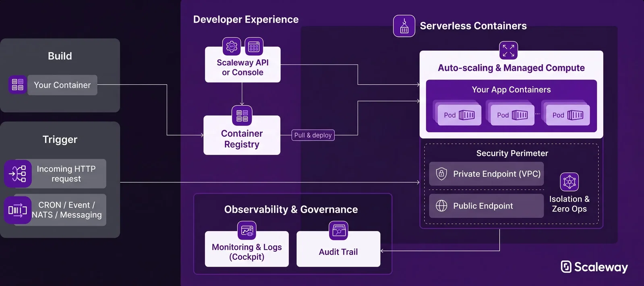Select the CRON / Event / NATS / Messaging trigger
This screenshot has width=644, height=286.
tap(66, 210)
